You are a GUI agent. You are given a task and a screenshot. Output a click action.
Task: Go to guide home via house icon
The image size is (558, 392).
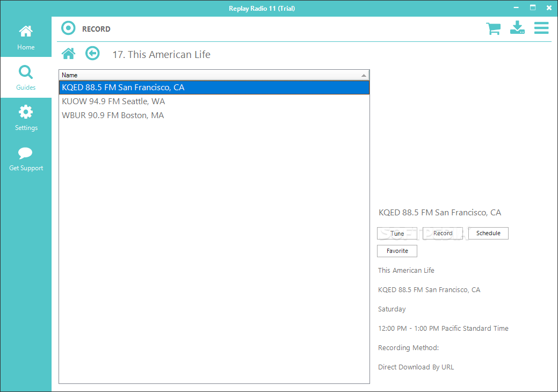(68, 54)
